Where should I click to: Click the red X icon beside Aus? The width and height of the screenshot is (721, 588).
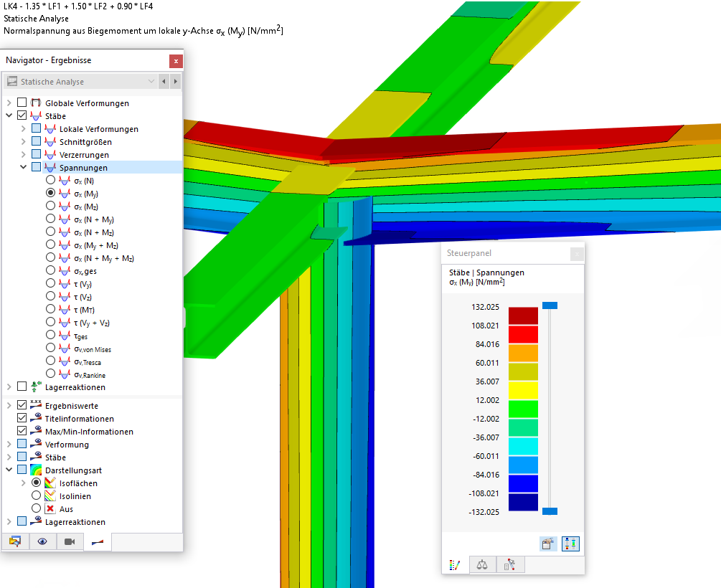(50, 508)
